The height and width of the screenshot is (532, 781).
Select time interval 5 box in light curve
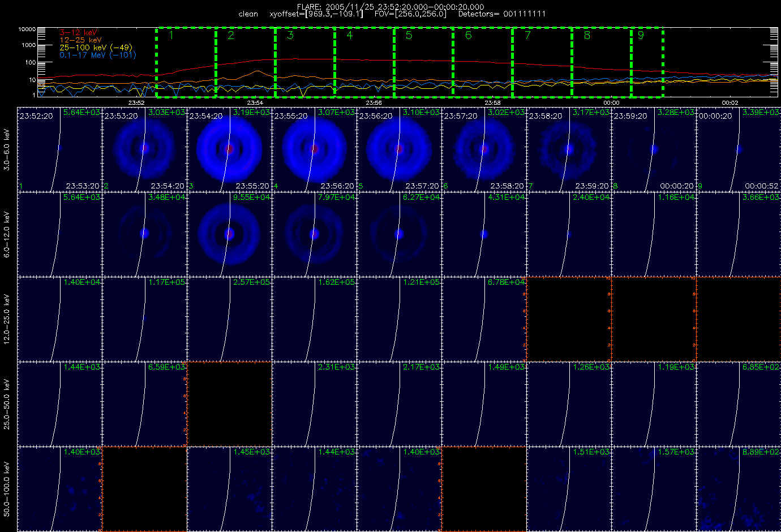[423, 62]
